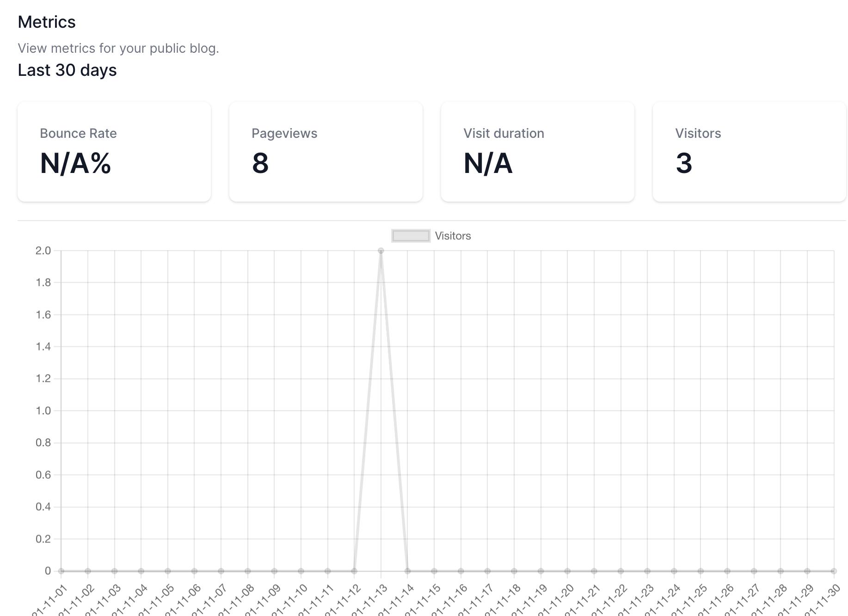Image resolution: width=848 pixels, height=616 pixels.
Task: Click the data point for 11-10
Action: point(301,571)
